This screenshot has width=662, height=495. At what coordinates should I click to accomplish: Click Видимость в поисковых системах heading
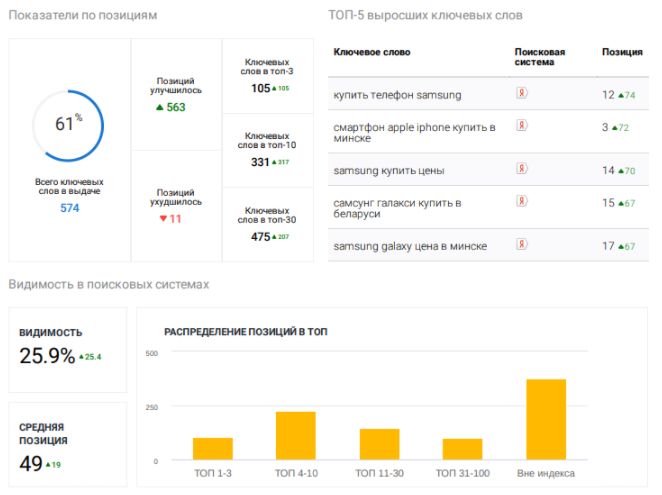click(109, 284)
